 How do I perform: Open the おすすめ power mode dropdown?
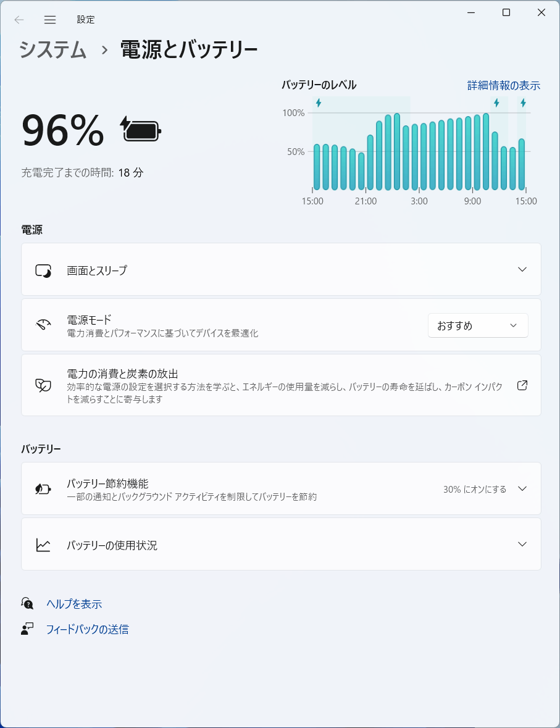click(478, 325)
